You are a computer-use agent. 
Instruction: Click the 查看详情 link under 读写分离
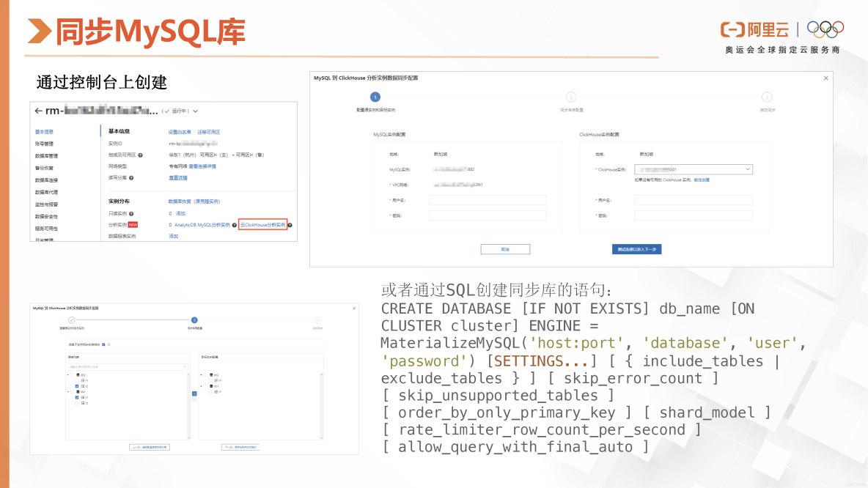coord(178,177)
